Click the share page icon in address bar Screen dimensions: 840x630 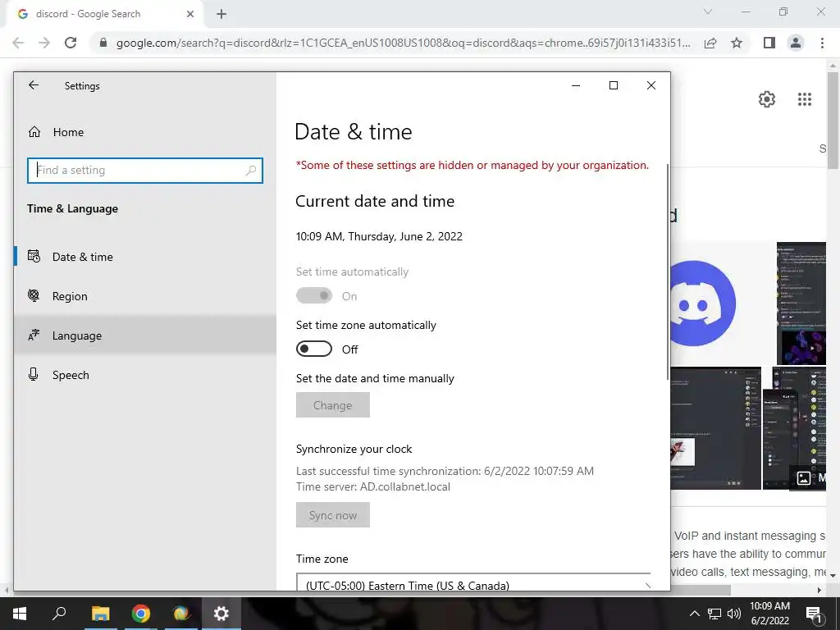pos(710,43)
